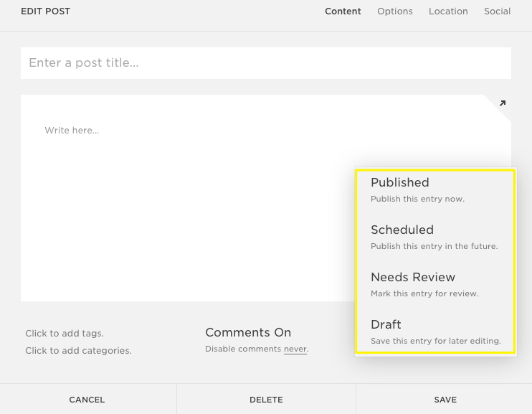
Task: Click the 'never' disable comments link
Action: tap(295, 349)
